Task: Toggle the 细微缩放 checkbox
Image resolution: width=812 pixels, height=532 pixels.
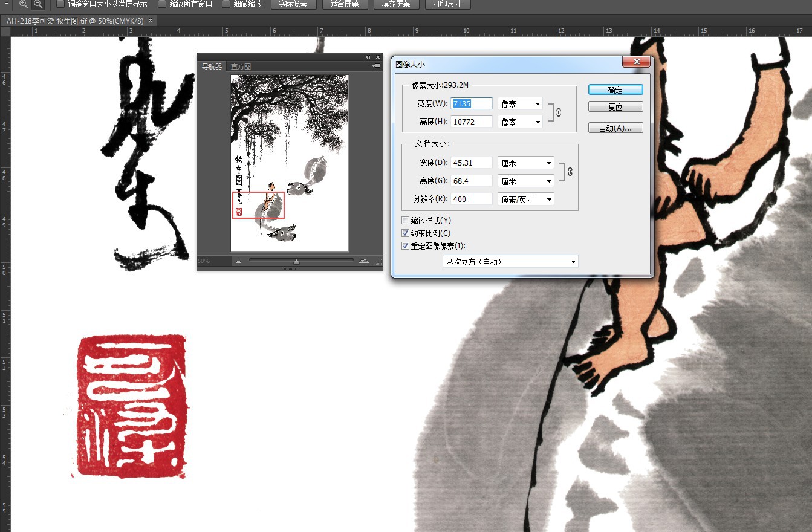Action: [226, 4]
